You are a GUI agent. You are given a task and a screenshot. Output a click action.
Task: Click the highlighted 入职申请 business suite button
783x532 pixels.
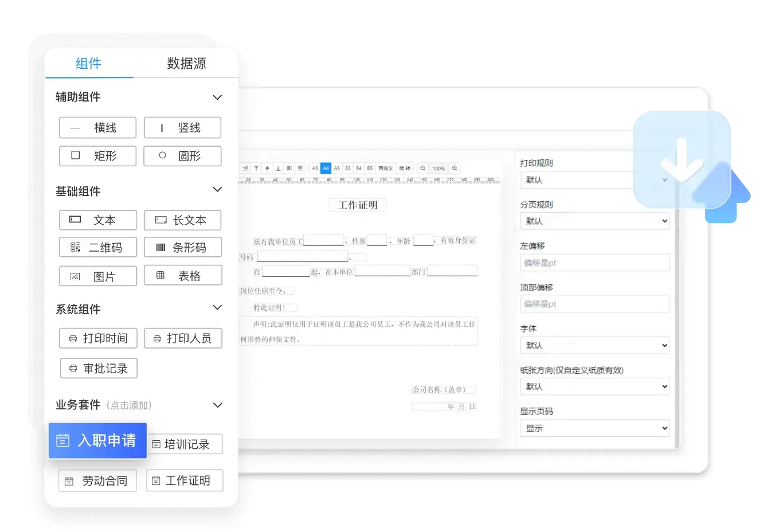97,441
